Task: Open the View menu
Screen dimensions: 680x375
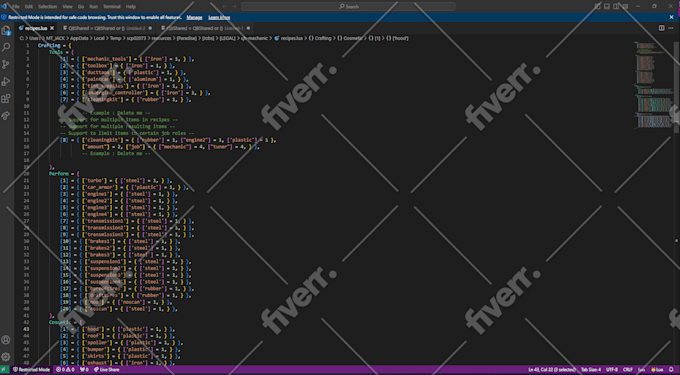Action: coord(67,7)
